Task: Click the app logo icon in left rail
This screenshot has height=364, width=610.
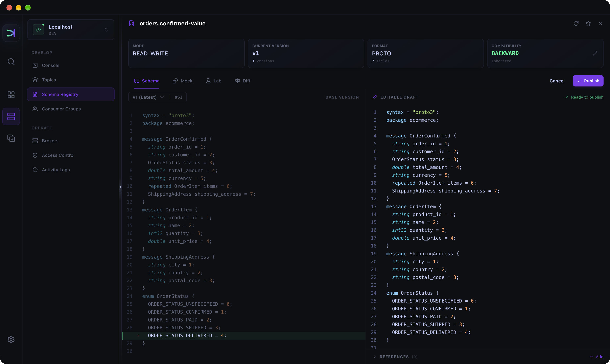Action: point(11,33)
